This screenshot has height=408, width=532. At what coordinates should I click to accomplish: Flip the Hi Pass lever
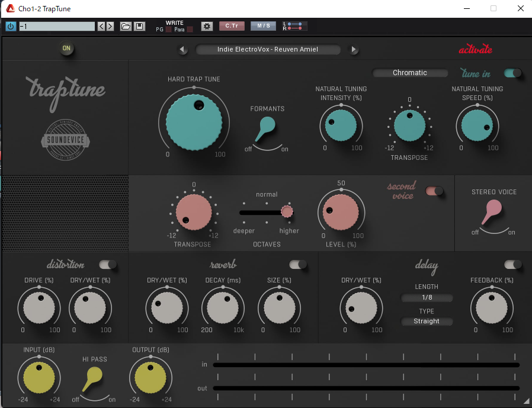92,379
